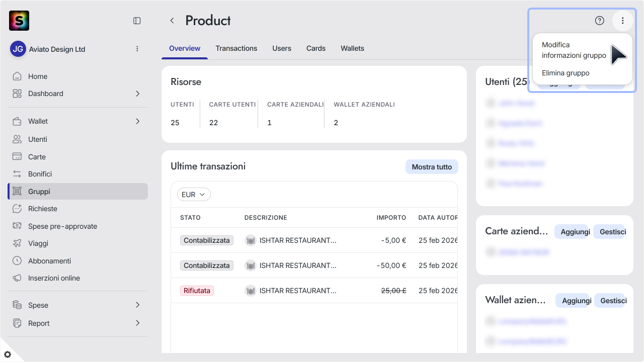
Task: Go back using the arrow beside Product
Action: pos(172,21)
